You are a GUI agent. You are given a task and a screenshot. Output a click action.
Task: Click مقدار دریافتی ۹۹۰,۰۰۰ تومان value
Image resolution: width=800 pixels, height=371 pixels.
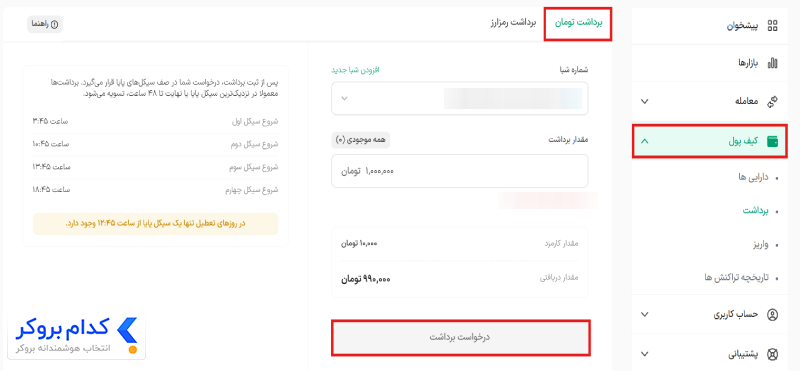point(366,279)
